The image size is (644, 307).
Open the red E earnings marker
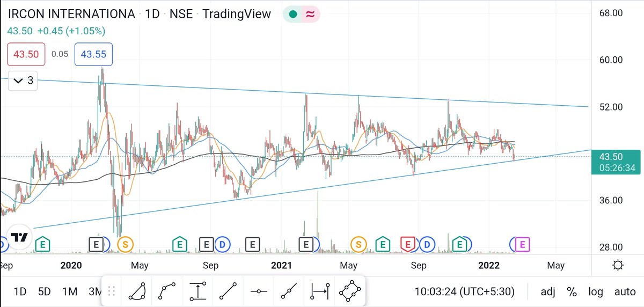(x=408, y=245)
